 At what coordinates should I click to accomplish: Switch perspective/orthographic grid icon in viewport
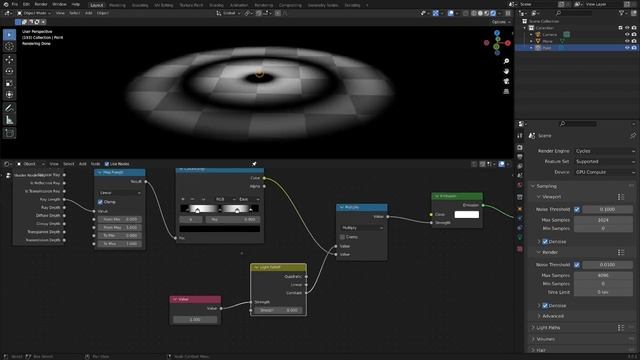506,91
